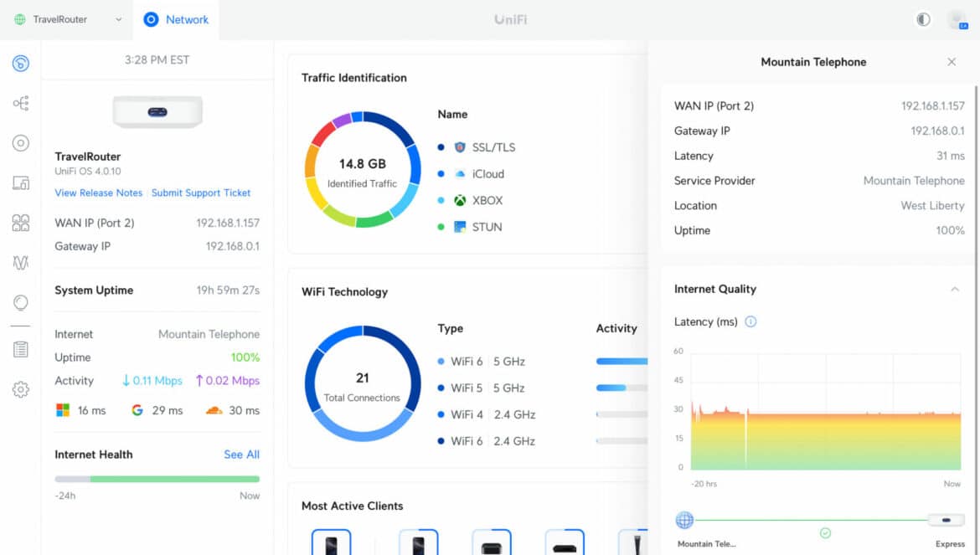Viewport: 980px width, 555px height.
Task: Select first Most Active Clients device
Action: tap(331, 542)
